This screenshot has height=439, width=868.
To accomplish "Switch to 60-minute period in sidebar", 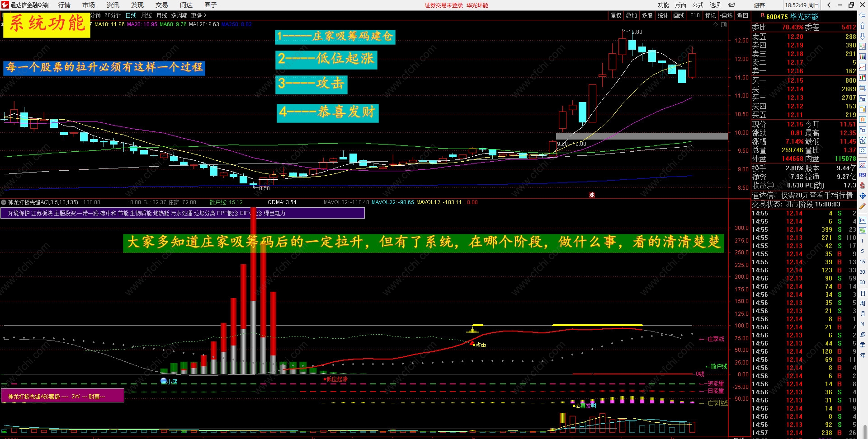I will 862,282.
